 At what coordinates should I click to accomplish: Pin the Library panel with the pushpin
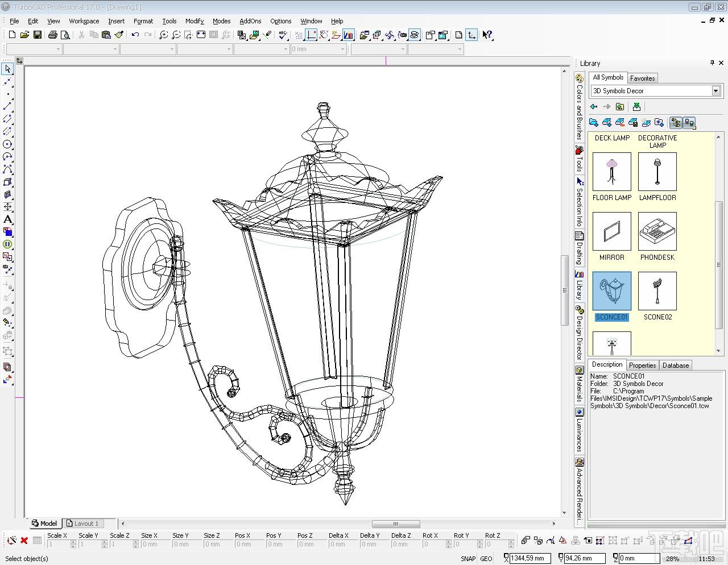pyautogui.click(x=712, y=63)
